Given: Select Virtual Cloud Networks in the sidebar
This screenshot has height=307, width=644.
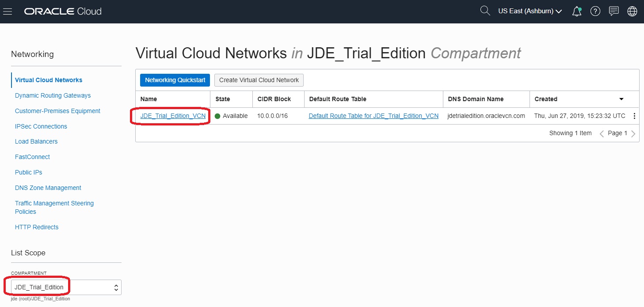Looking at the screenshot, I should click(x=49, y=80).
